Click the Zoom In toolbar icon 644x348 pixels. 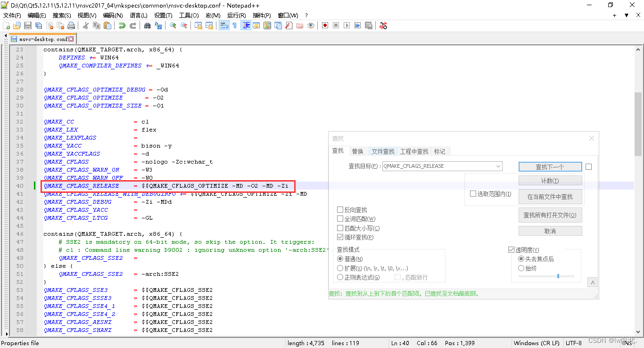pyautogui.click(x=173, y=25)
